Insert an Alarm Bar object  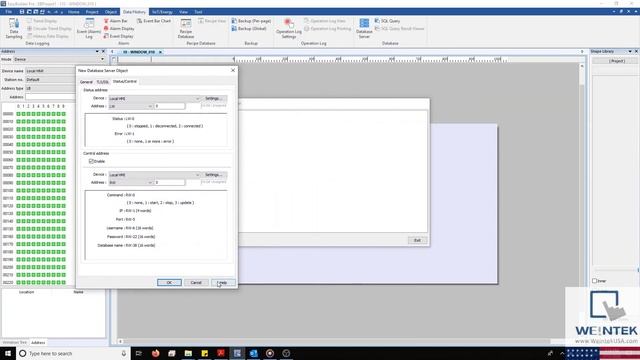116,21
